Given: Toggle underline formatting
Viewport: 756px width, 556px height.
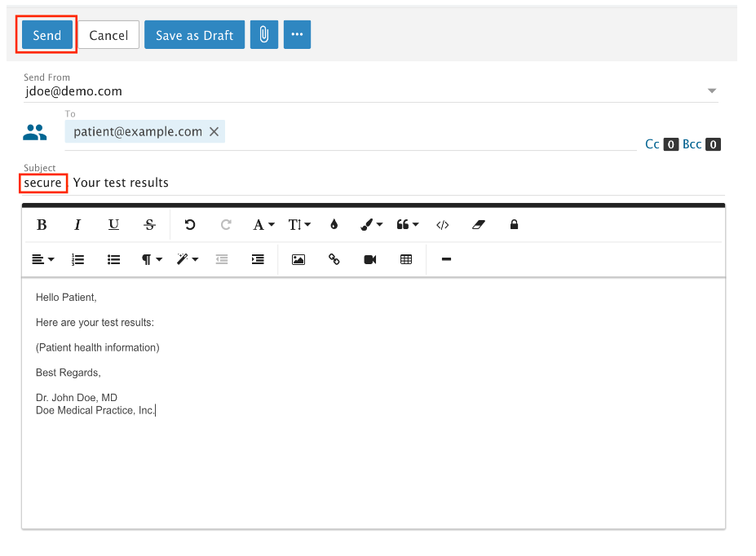Looking at the screenshot, I should [114, 225].
